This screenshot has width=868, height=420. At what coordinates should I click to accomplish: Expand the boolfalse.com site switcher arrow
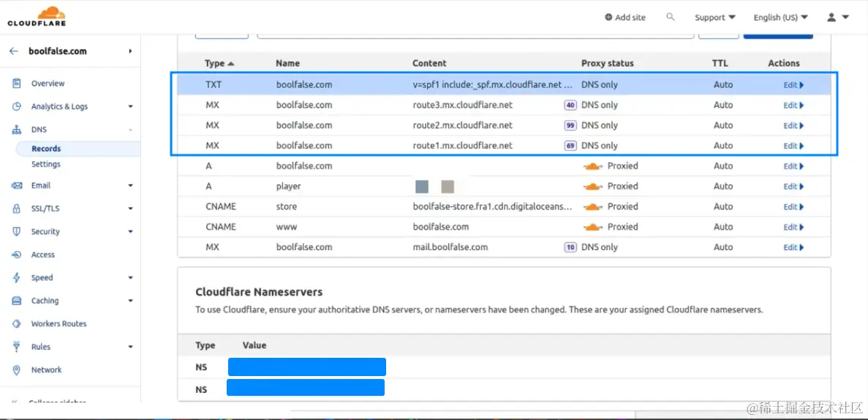click(x=131, y=51)
